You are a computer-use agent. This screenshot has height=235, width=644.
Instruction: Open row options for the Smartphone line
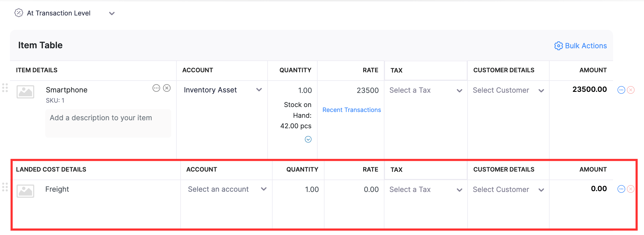pyautogui.click(x=621, y=90)
